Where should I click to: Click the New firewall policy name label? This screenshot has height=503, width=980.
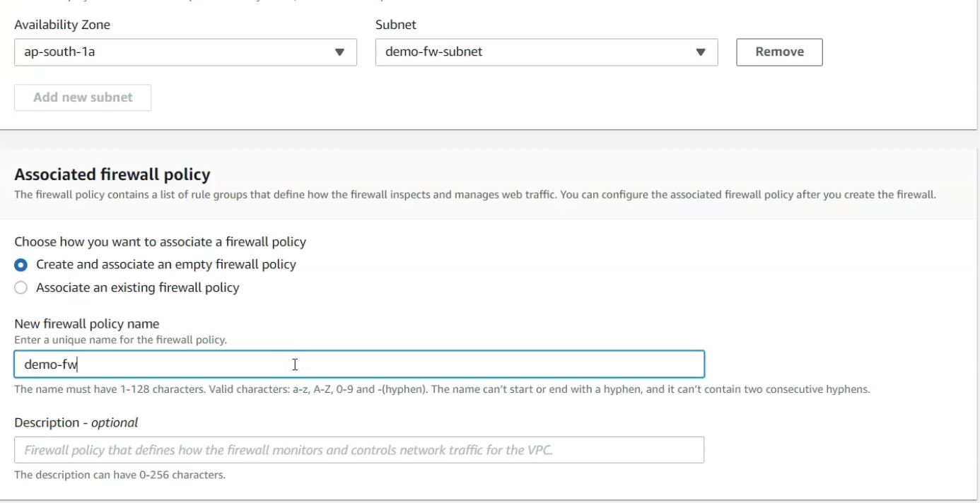(87, 324)
